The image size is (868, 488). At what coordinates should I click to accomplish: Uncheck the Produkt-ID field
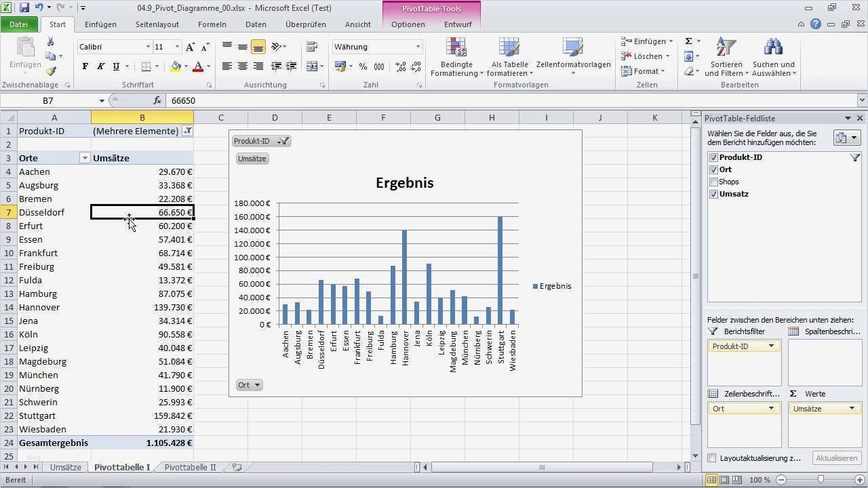713,157
